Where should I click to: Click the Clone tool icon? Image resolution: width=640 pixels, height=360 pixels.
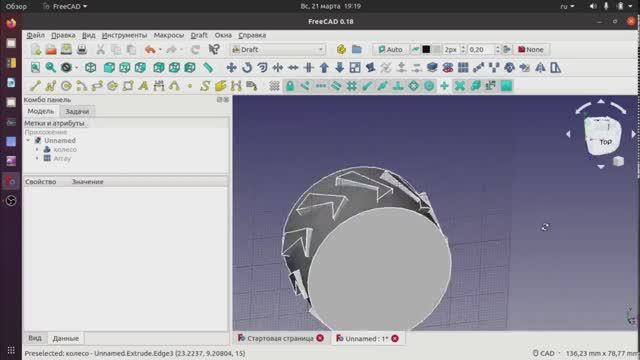[509, 68]
